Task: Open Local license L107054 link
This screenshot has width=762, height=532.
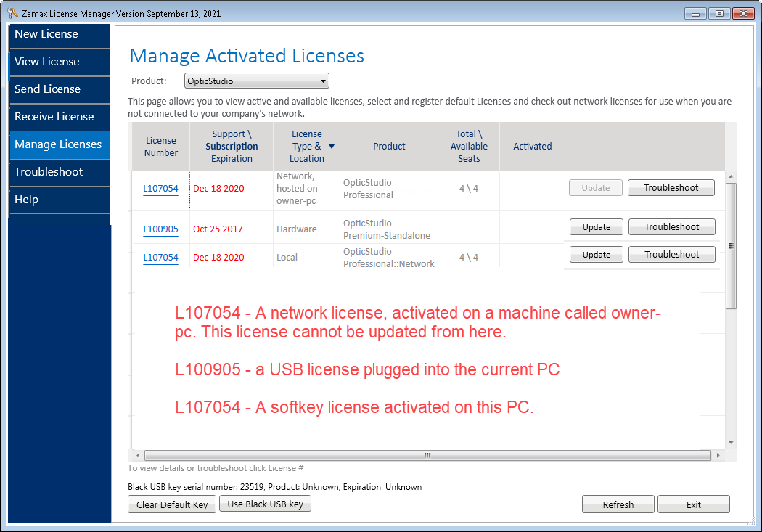Action: tap(160, 258)
